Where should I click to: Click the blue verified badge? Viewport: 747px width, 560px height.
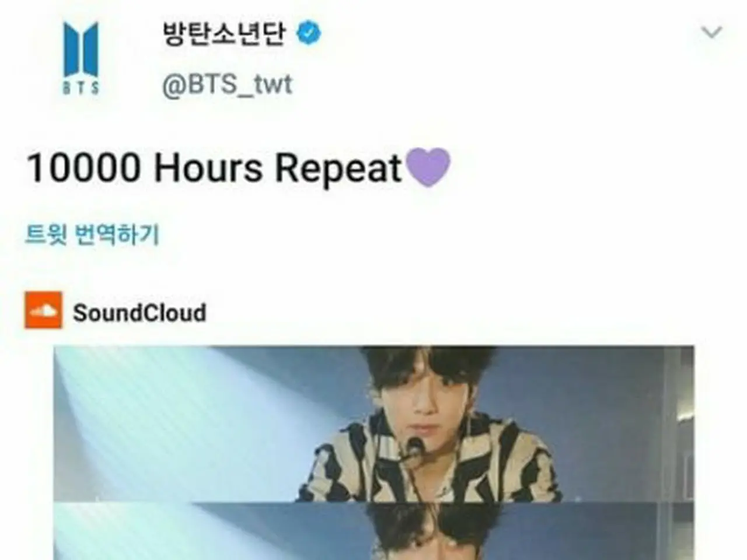[309, 33]
